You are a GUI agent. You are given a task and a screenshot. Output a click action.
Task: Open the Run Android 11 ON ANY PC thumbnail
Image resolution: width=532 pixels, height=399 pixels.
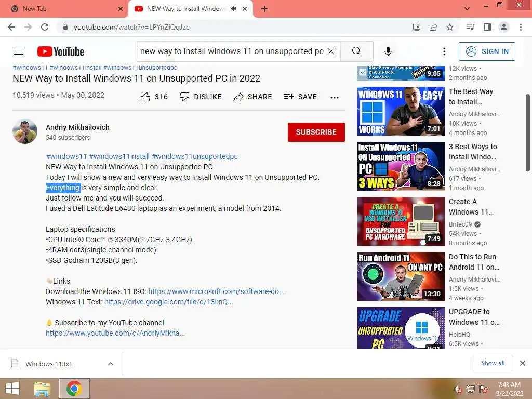(x=401, y=276)
